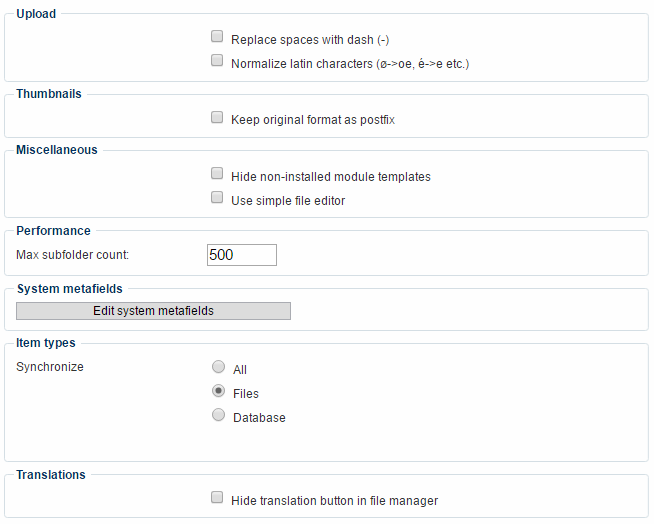Viewport: 654px width, 524px height.
Task: Click the 'Upload' section heading
Action: [37, 14]
